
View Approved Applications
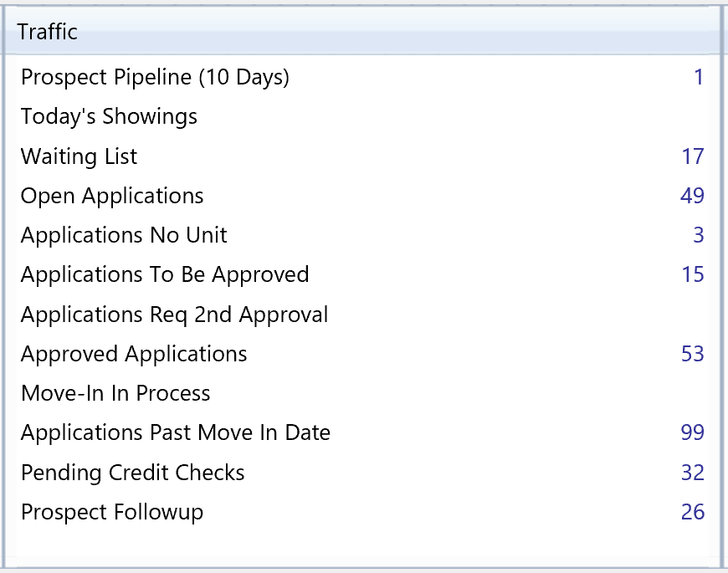(x=134, y=354)
